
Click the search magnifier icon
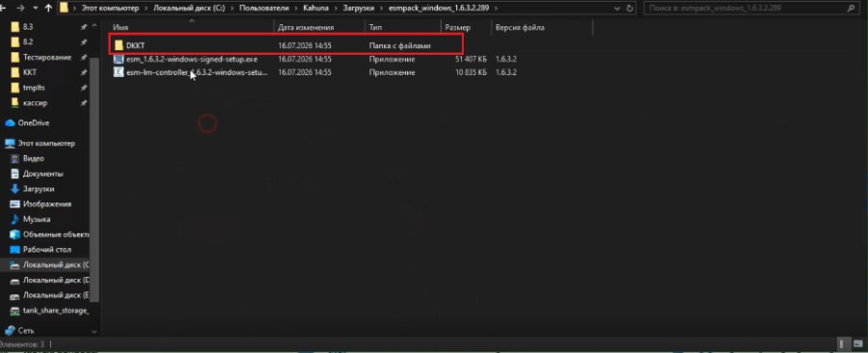click(x=851, y=9)
